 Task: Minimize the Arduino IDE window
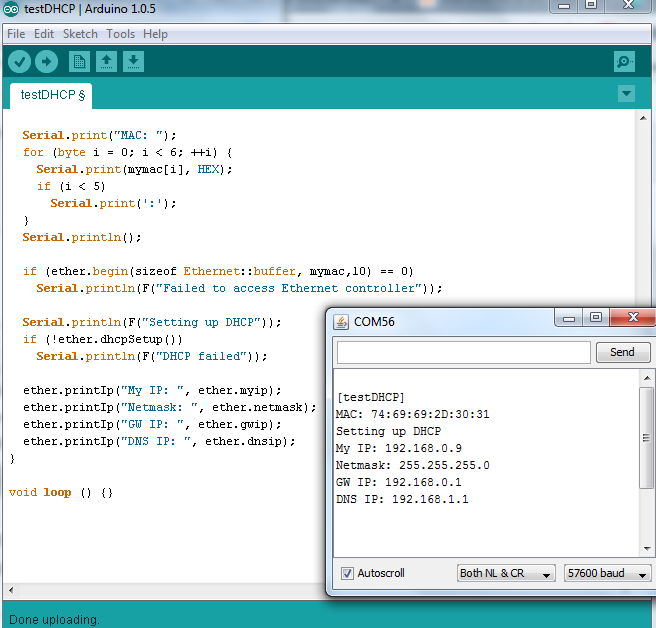point(564,6)
